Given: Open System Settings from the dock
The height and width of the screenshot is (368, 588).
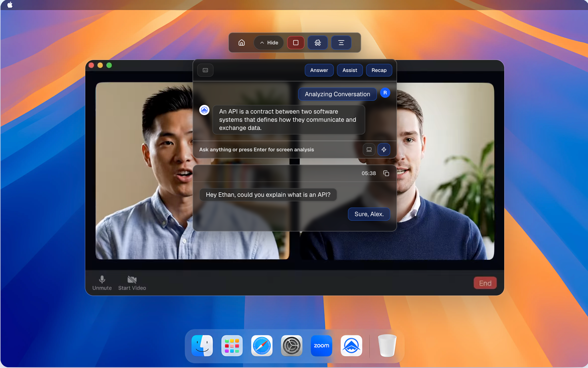Looking at the screenshot, I should click(x=292, y=346).
